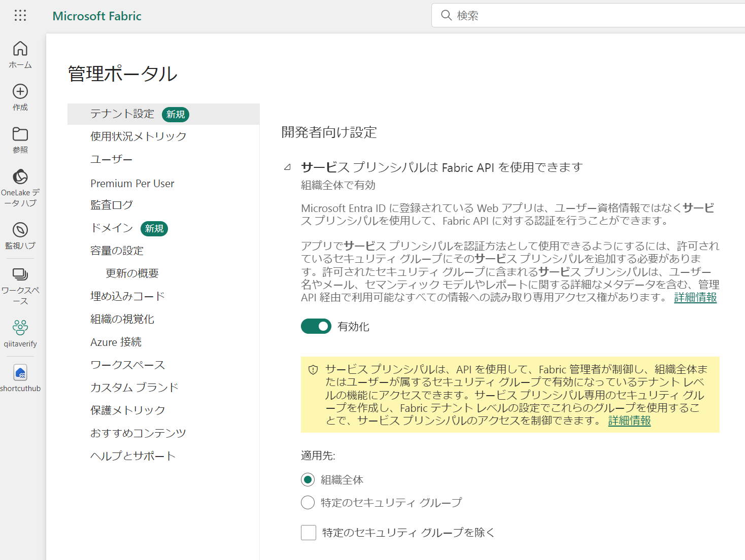
Task: Open 監査ログ menu item
Action: tap(112, 205)
